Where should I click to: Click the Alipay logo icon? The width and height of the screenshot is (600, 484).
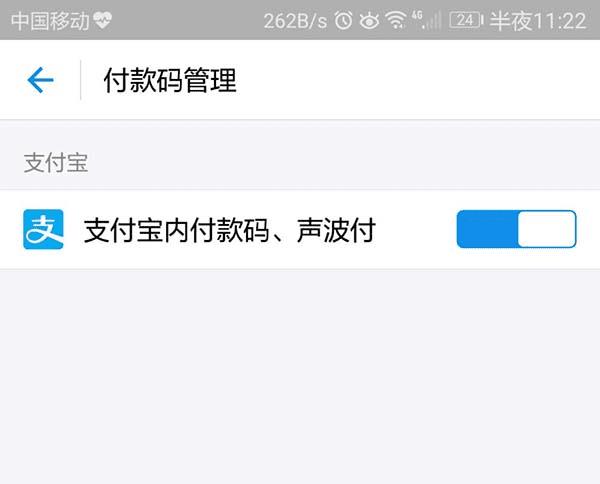point(43,229)
